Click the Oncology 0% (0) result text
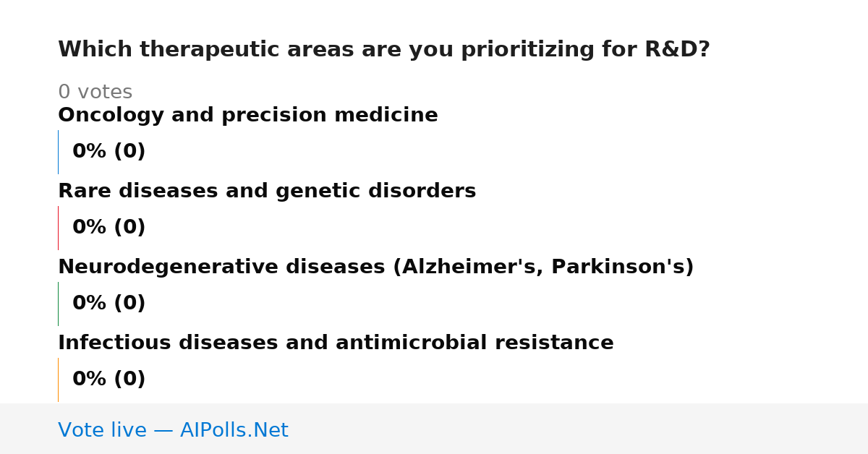The image size is (868, 454). tap(109, 152)
